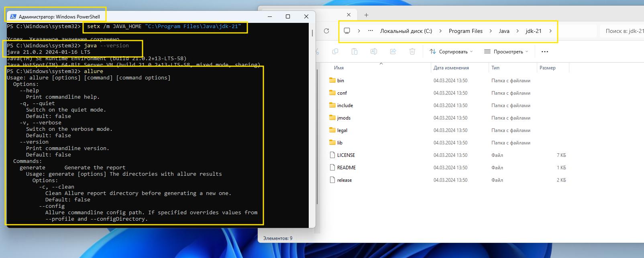This screenshot has height=258, width=644.
Task: Expand the chevron after Локальный диск (C:)
Action: point(440,31)
